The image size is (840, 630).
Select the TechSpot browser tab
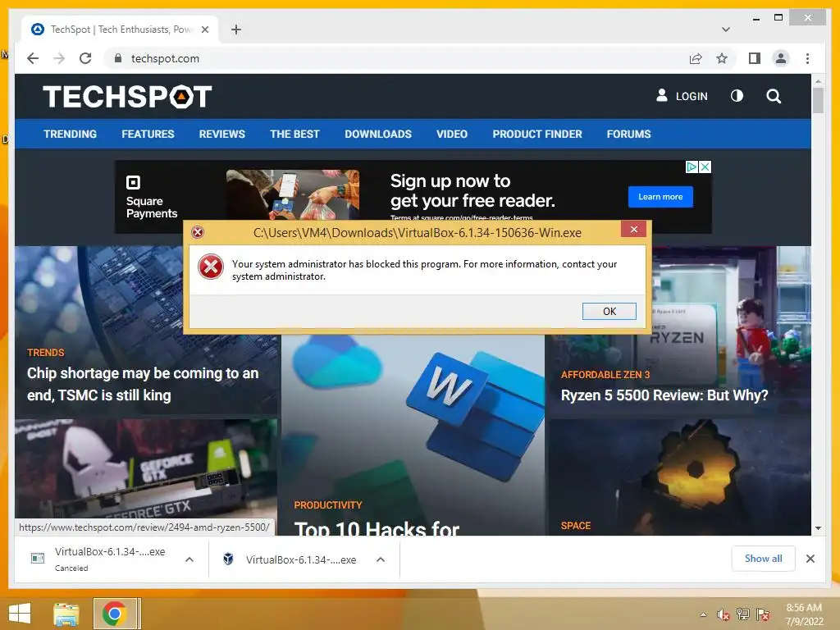(120, 30)
